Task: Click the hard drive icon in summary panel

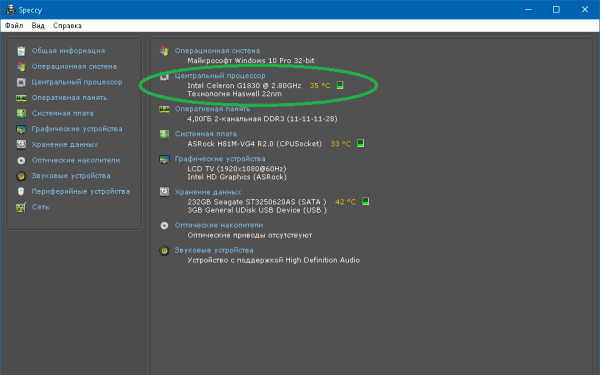Action: coord(164,192)
